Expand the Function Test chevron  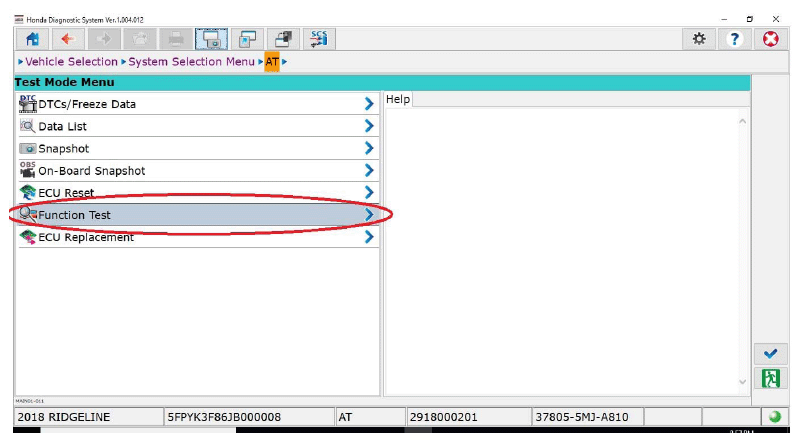coord(369,215)
